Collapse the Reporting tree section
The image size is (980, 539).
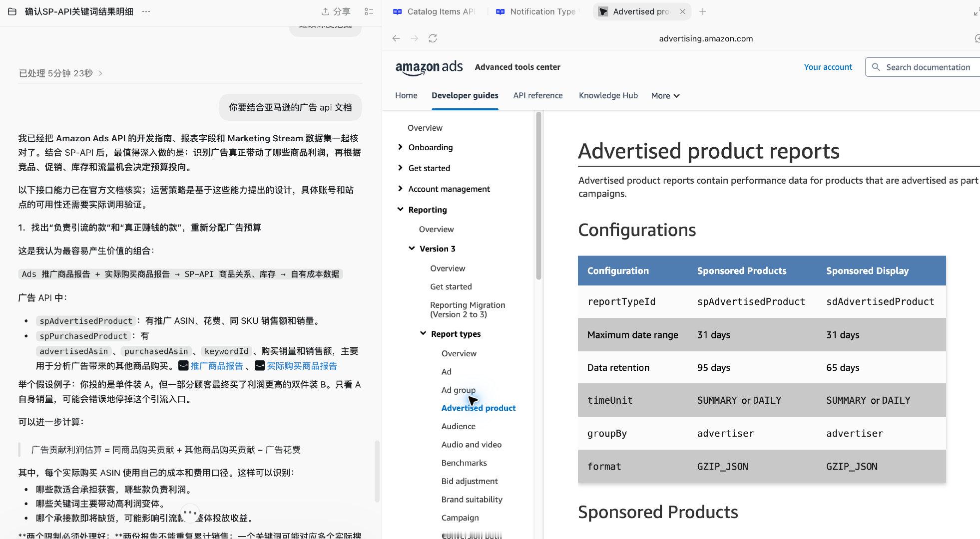400,210
